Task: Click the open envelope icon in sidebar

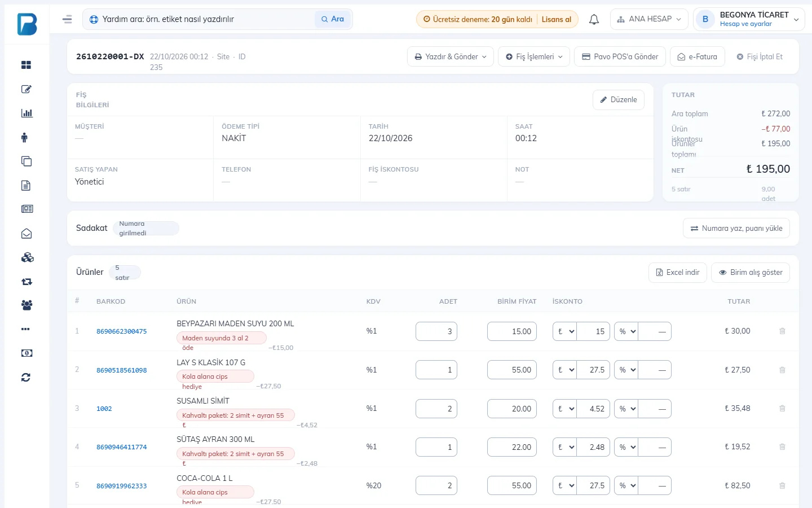Action: point(27,234)
